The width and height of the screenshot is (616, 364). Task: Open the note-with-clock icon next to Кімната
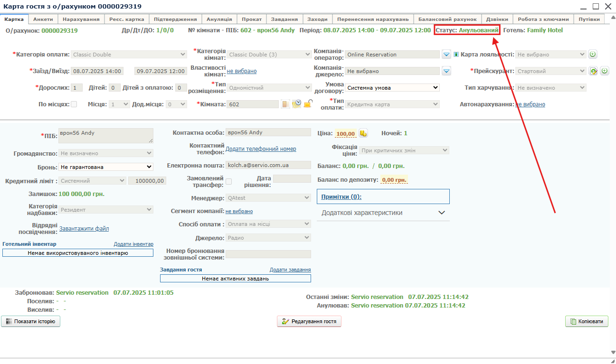(x=296, y=104)
